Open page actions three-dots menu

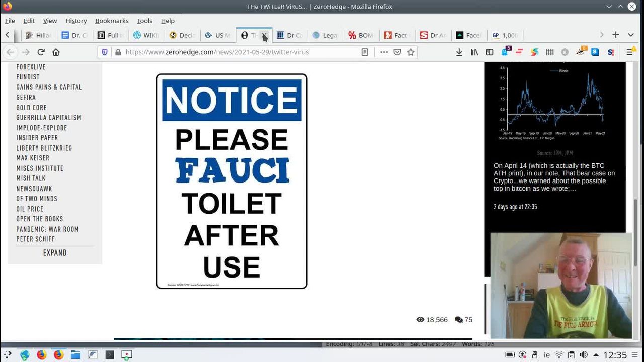(384, 52)
